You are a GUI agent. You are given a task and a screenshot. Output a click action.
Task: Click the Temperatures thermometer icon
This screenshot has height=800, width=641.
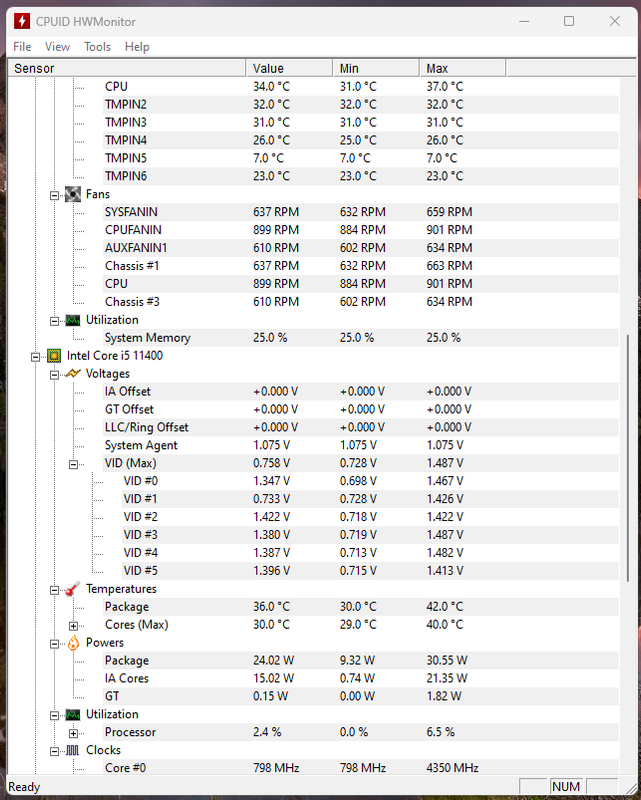(x=73, y=589)
